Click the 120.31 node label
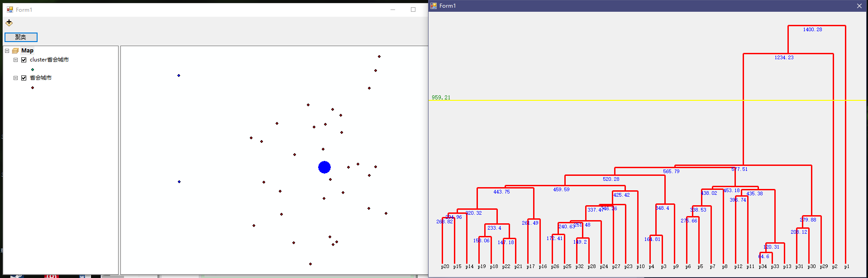The image size is (868, 278). click(771, 247)
